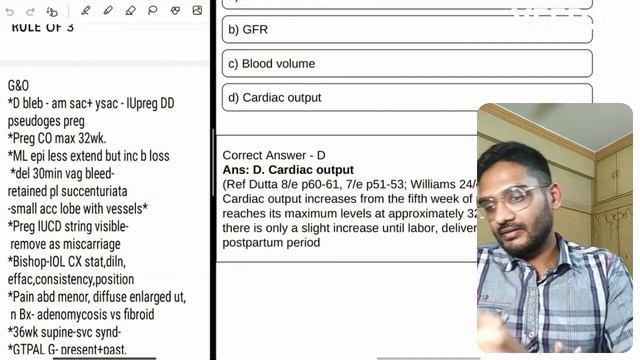Screen dimensions: 640x360
Task: Click '*36wk supine-svc synd-' line
Action: pos(64,332)
